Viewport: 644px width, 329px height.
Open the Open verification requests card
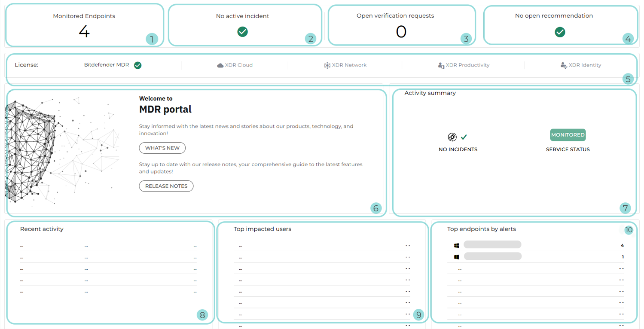[401, 26]
